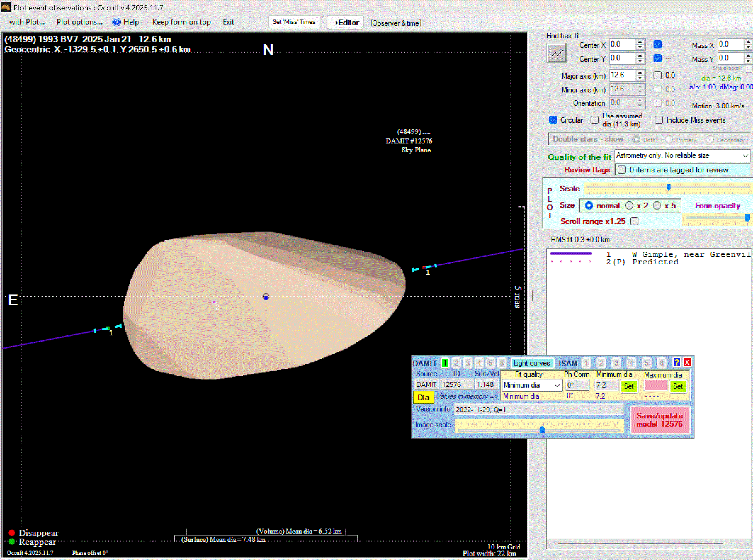Viewport: 753px width, 560px height.
Task: Increment Center X spinner up arrow
Action: click(640, 42)
